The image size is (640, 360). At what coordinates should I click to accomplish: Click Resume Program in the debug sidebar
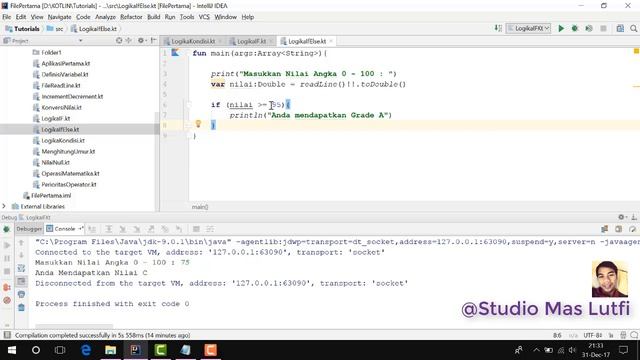click(7, 245)
